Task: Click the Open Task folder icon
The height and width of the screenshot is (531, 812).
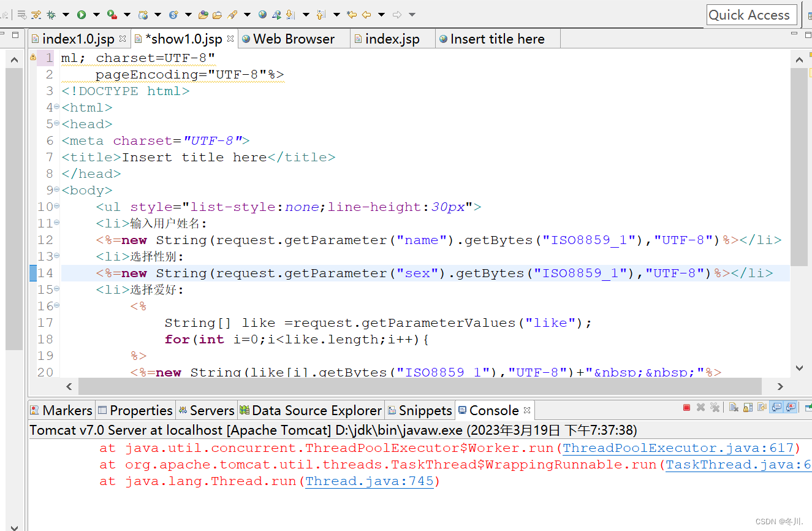Action: tap(217, 14)
